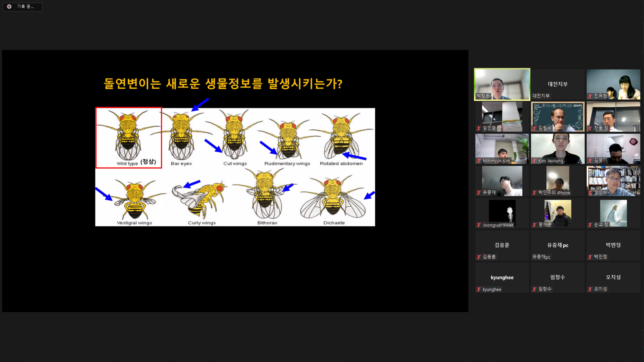Click the muted mic icon beside 유중재
644x362 pixels.
click(479, 193)
